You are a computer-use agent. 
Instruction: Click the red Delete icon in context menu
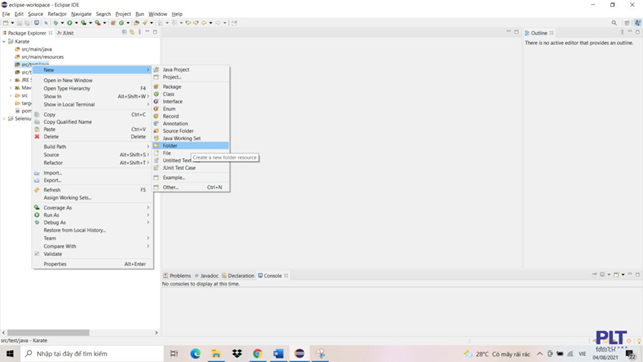pos(37,137)
